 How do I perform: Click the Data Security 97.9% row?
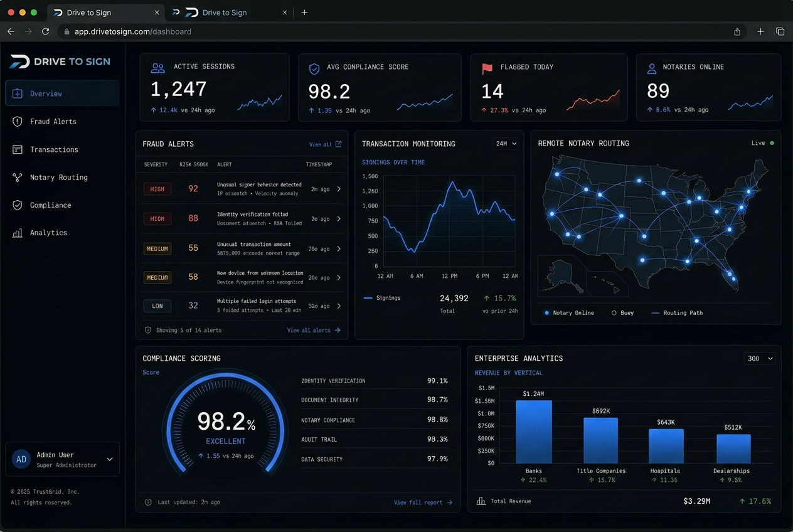[x=375, y=459]
